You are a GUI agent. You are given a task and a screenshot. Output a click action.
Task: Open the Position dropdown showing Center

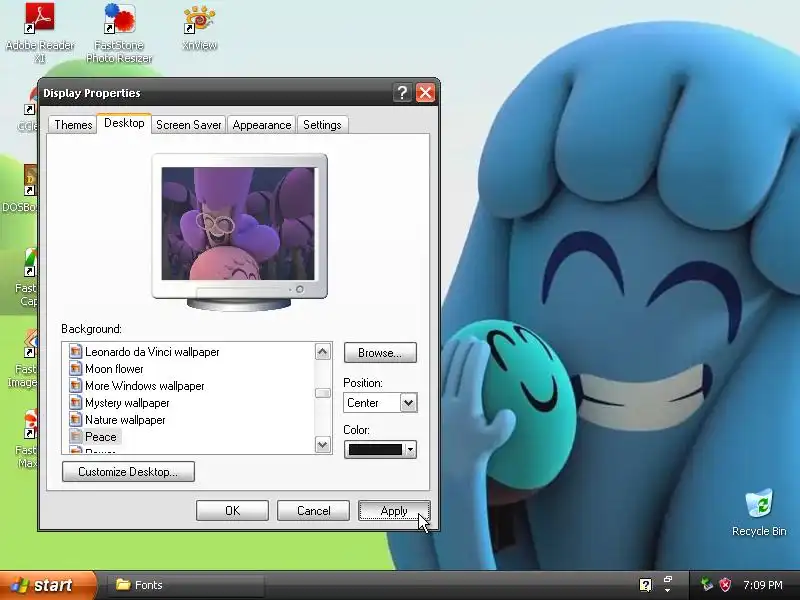coord(380,403)
